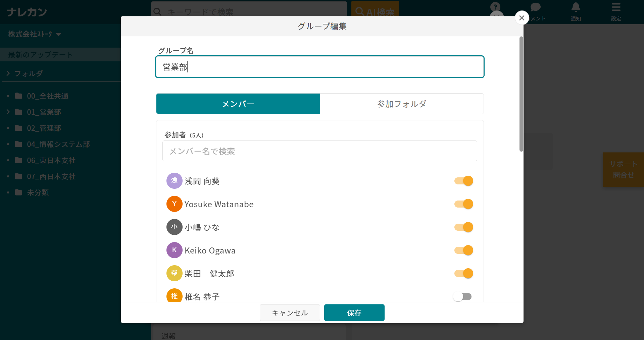This screenshot has height=340, width=644.
Task: Click the キャンセル button
Action: [x=290, y=313]
